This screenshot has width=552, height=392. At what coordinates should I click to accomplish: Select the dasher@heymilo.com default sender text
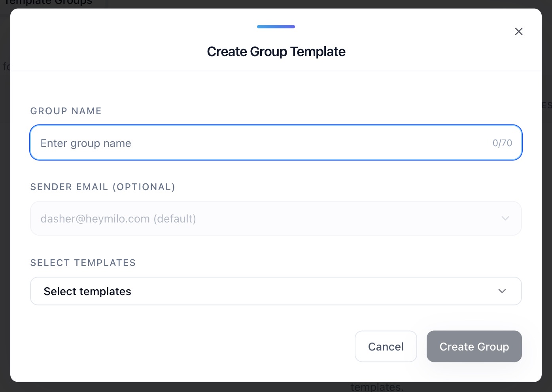point(118,219)
